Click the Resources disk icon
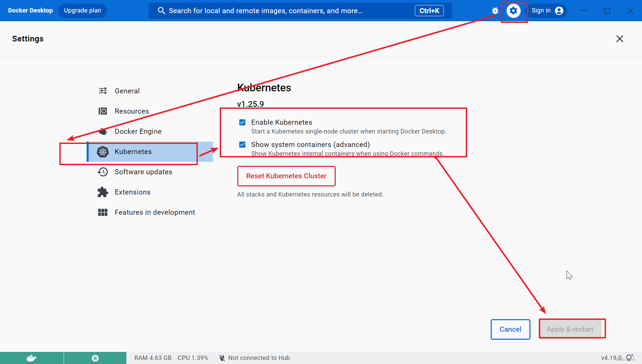642x364 pixels. click(103, 111)
